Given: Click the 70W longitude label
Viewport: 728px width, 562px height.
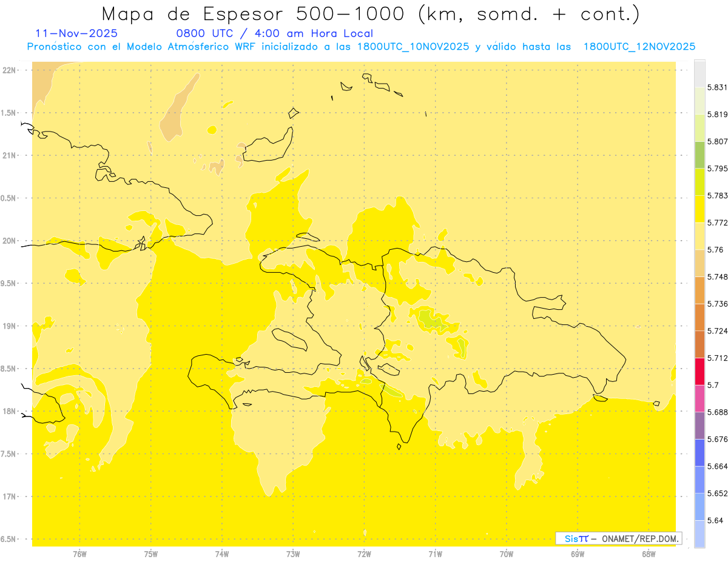Looking at the screenshot, I should (x=506, y=554).
